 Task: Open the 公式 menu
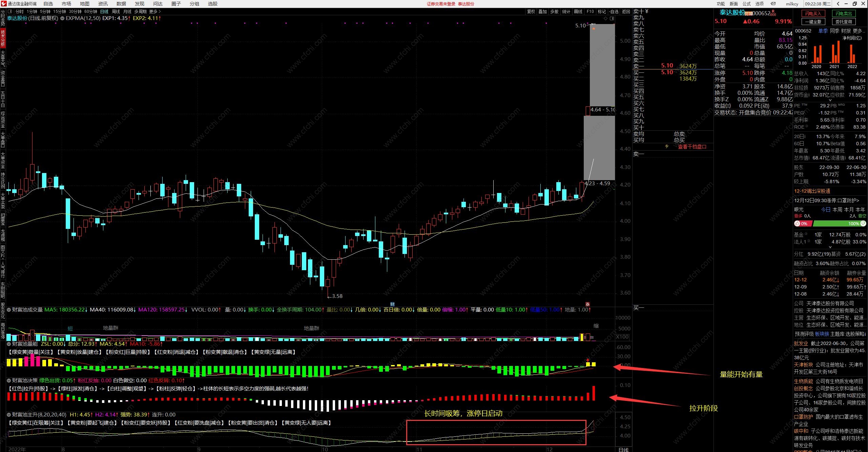click(747, 4)
